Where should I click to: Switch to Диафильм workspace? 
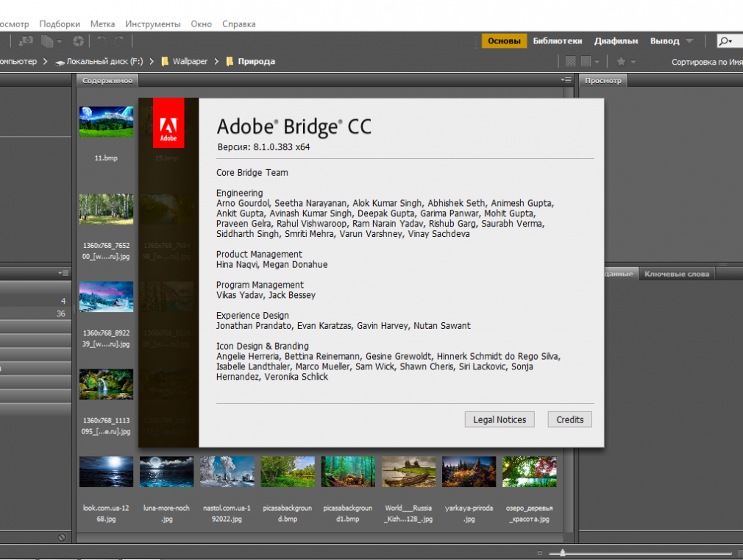coord(616,41)
